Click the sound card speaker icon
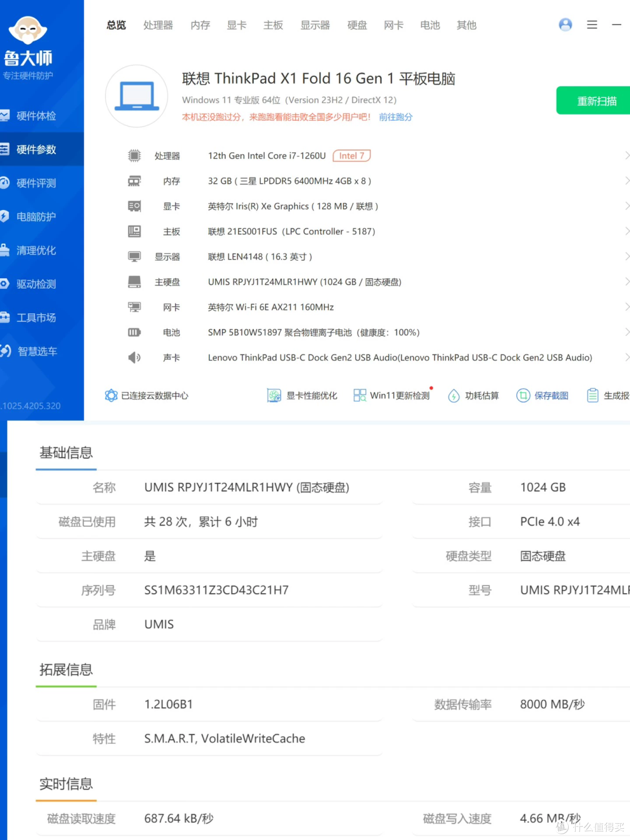Viewport: 630px width, 840px height. [x=135, y=358]
